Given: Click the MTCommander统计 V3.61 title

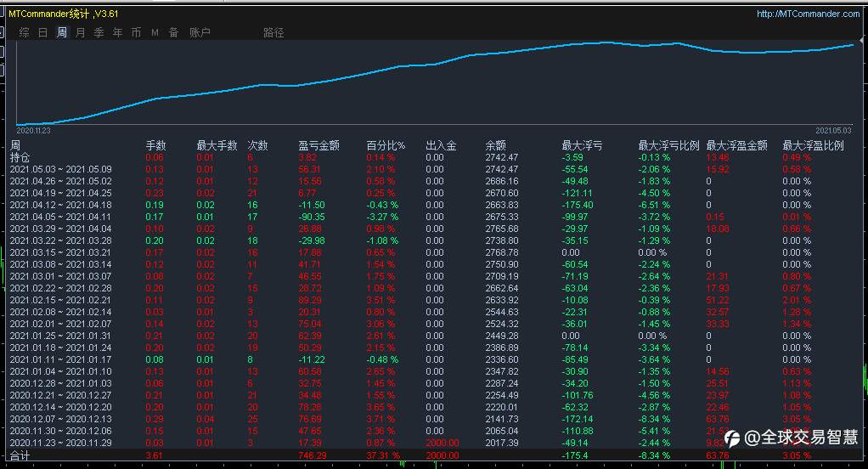Looking at the screenshot, I should click(64, 14).
